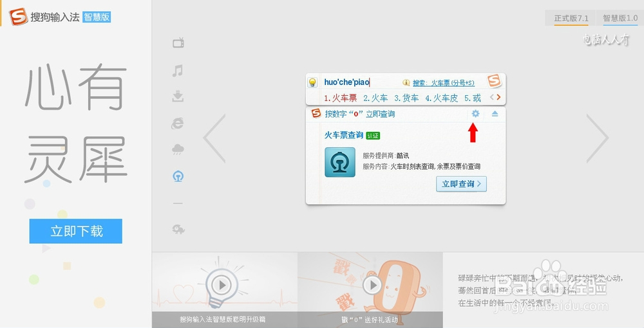Choose candidate 5.或
This screenshot has height=328, width=644.
[473, 98]
